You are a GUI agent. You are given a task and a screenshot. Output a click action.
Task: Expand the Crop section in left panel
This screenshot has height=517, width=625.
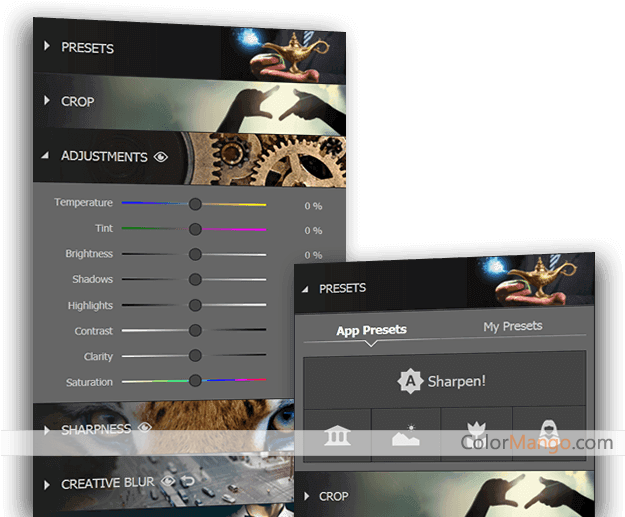click(46, 101)
